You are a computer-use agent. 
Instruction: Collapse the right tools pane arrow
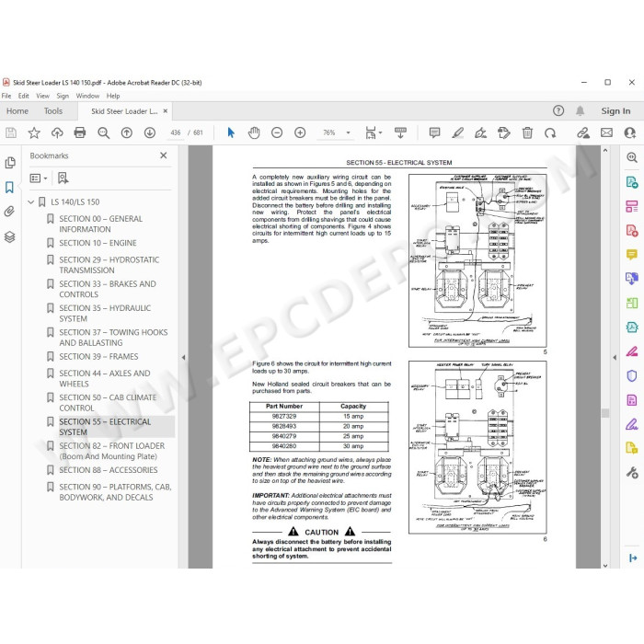(615, 357)
